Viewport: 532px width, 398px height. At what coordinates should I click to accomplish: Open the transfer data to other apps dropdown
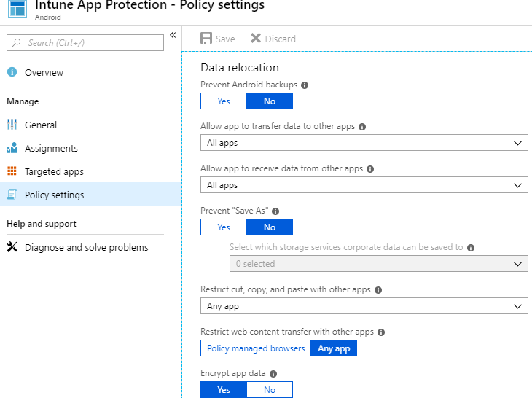click(364, 143)
